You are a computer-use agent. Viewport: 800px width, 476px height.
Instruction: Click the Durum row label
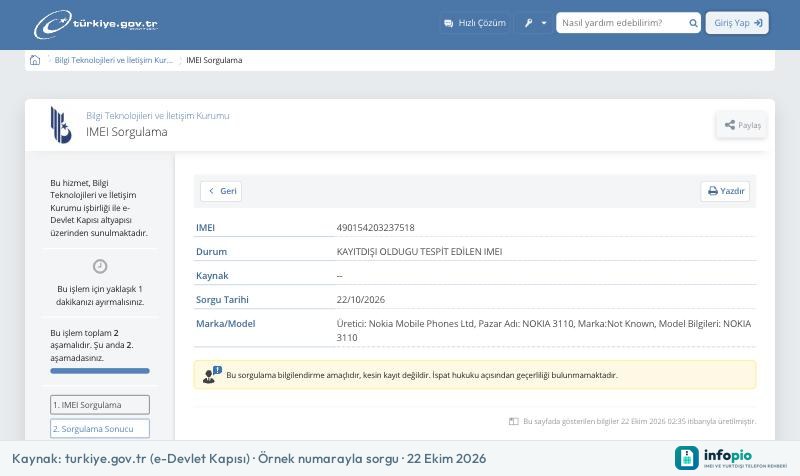[x=211, y=252]
